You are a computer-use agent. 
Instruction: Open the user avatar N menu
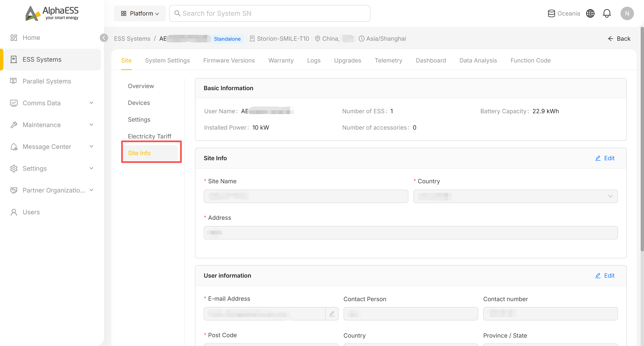tap(627, 13)
